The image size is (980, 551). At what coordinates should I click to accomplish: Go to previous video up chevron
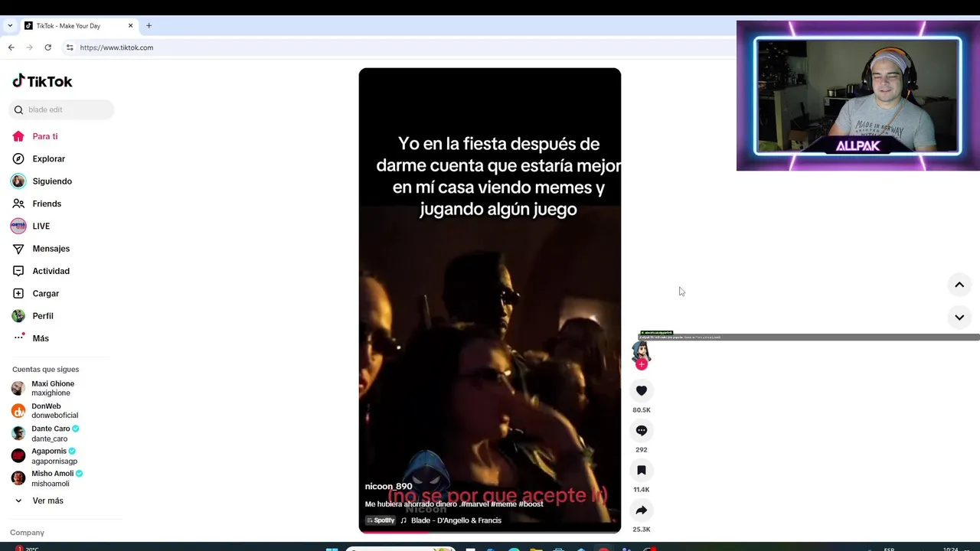(959, 285)
